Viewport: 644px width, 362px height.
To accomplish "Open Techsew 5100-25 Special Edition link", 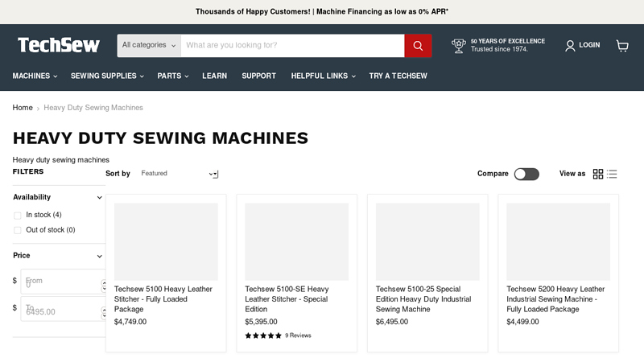I will (x=423, y=299).
